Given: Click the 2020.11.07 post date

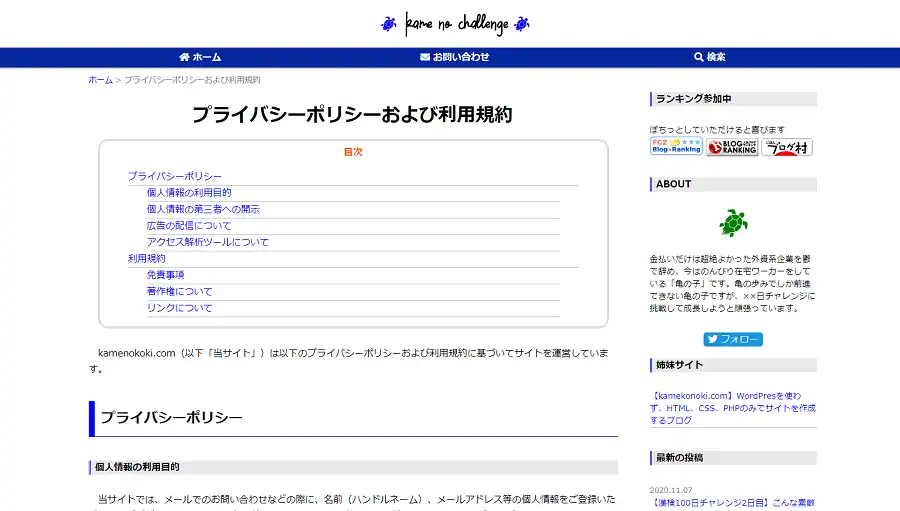Looking at the screenshot, I should [x=671, y=490].
